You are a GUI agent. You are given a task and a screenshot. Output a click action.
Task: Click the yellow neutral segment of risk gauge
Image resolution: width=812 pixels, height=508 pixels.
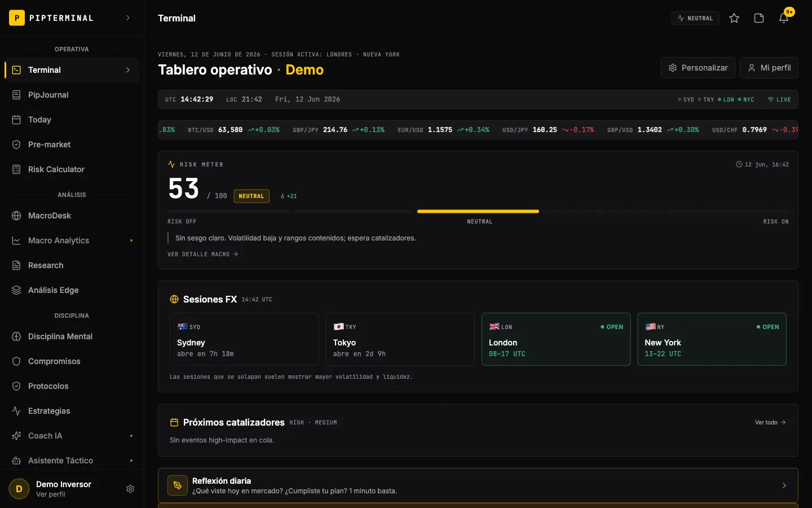click(x=478, y=211)
